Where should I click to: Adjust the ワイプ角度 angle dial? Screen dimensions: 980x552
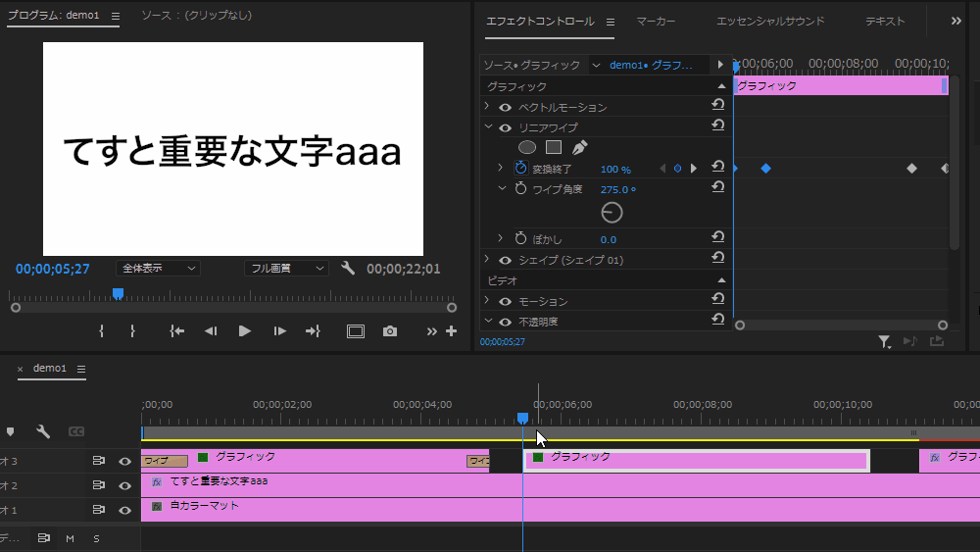(x=612, y=213)
